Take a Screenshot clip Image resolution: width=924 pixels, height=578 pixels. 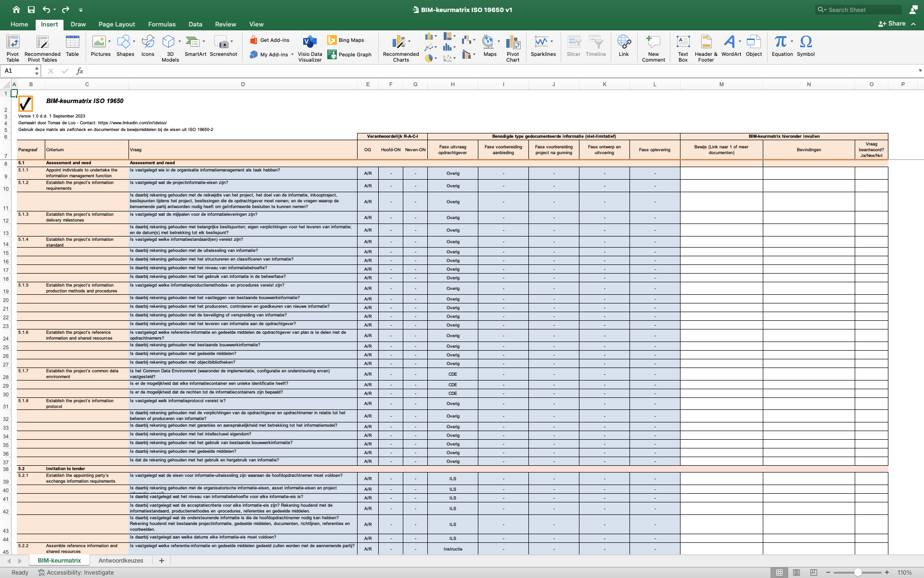223,46
